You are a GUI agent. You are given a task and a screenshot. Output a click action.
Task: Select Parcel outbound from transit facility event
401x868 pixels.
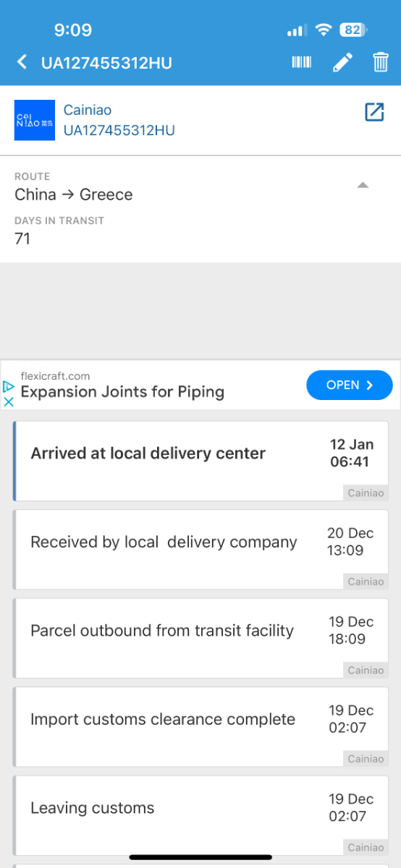click(x=200, y=638)
